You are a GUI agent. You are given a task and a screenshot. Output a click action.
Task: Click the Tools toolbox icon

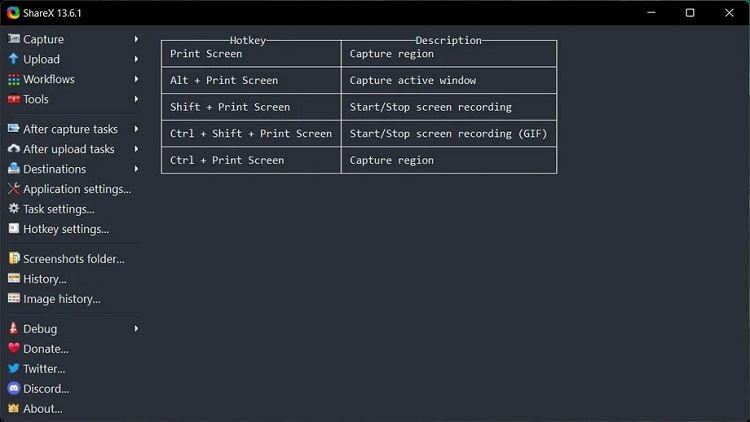[14, 99]
